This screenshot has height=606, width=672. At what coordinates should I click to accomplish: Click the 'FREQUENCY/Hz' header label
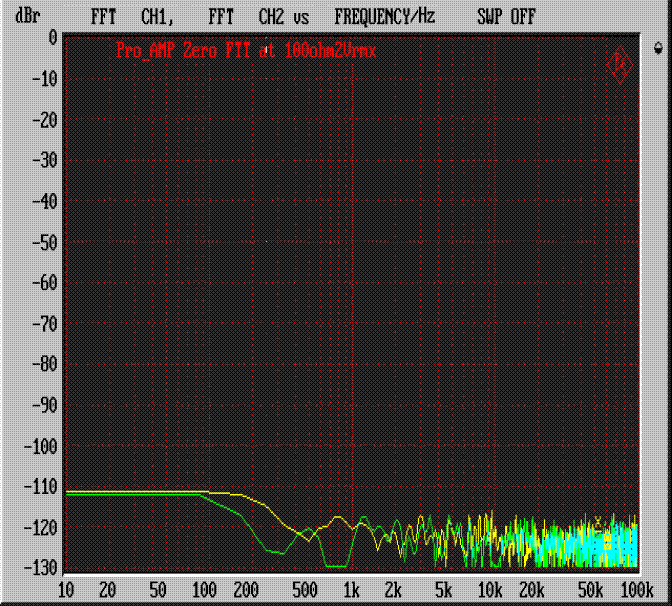(x=385, y=17)
